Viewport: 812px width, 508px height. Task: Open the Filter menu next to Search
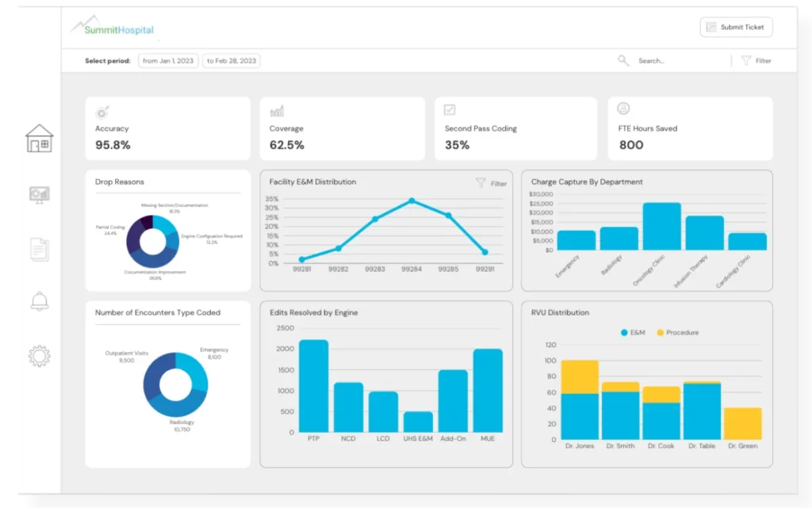coord(756,60)
